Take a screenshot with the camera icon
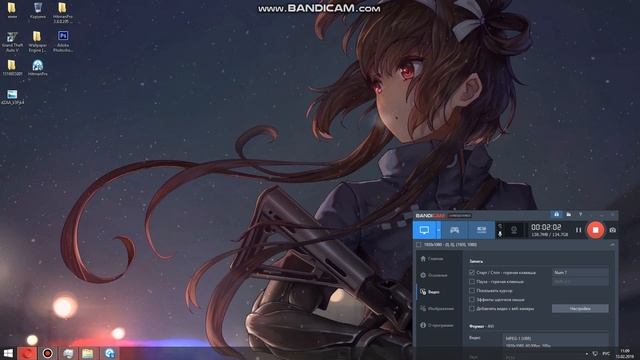The height and width of the screenshot is (360, 640). 613,230
